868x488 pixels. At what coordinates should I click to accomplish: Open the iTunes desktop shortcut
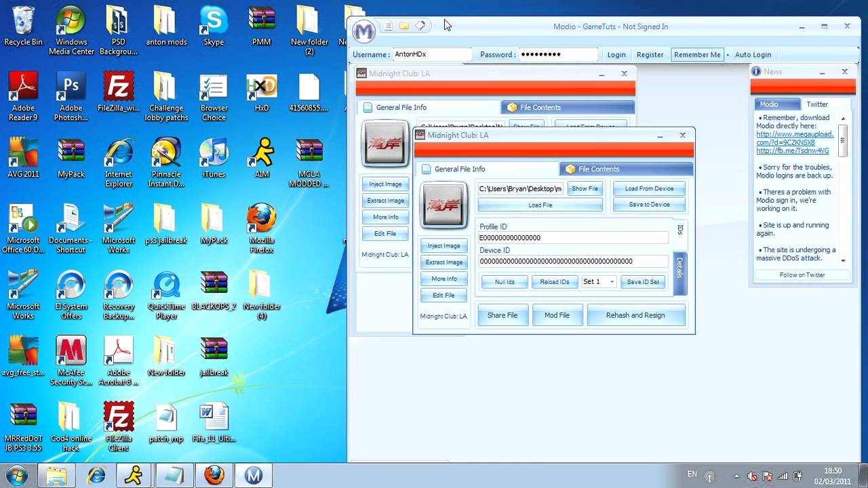[214, 158]
